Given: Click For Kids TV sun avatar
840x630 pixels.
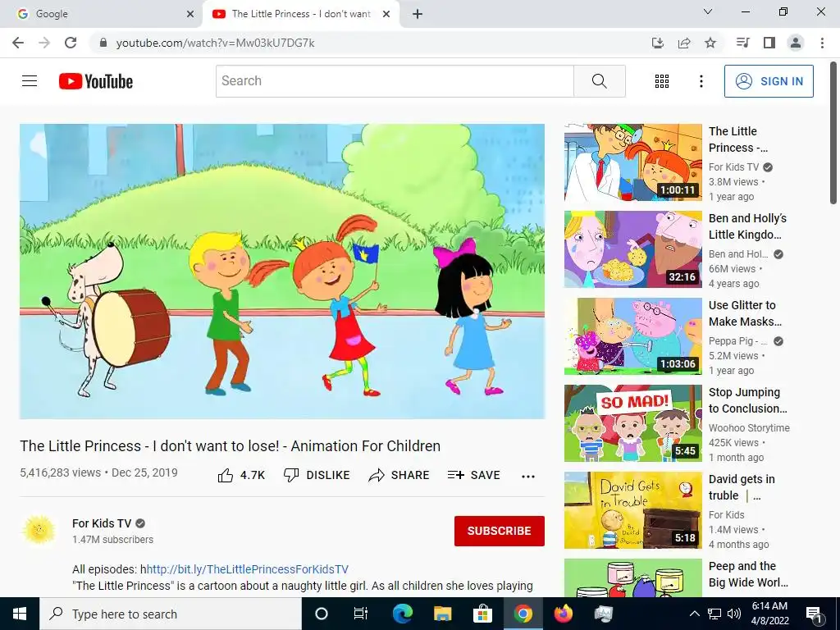Looking at the screenshot, I should coord(39,531).
